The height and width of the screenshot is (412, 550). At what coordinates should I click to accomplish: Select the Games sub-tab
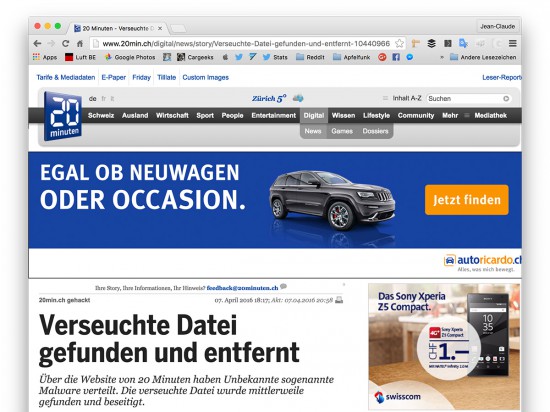[342, 131]
